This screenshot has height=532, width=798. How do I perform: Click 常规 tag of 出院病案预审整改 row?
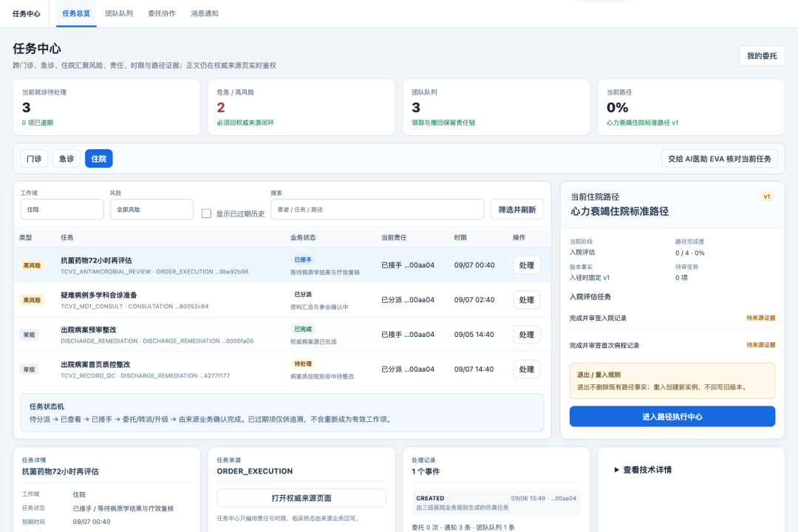[x=29, y=335]
